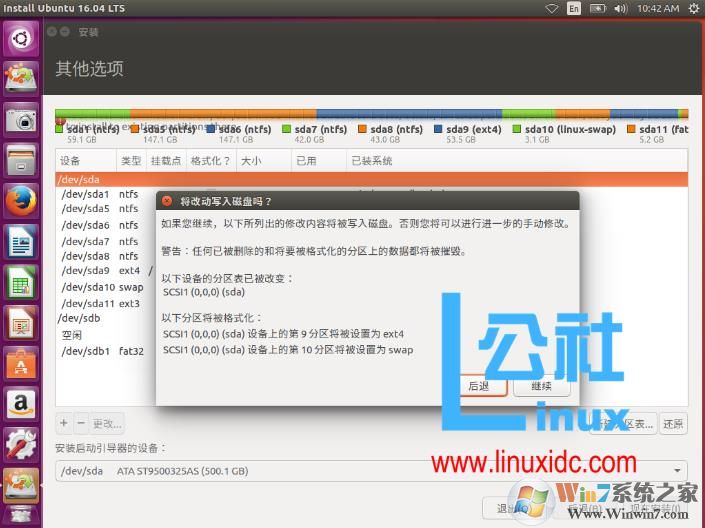Open the Ubuntu Dash search launcher
This screenshot has width=705, height=528.
21,38
